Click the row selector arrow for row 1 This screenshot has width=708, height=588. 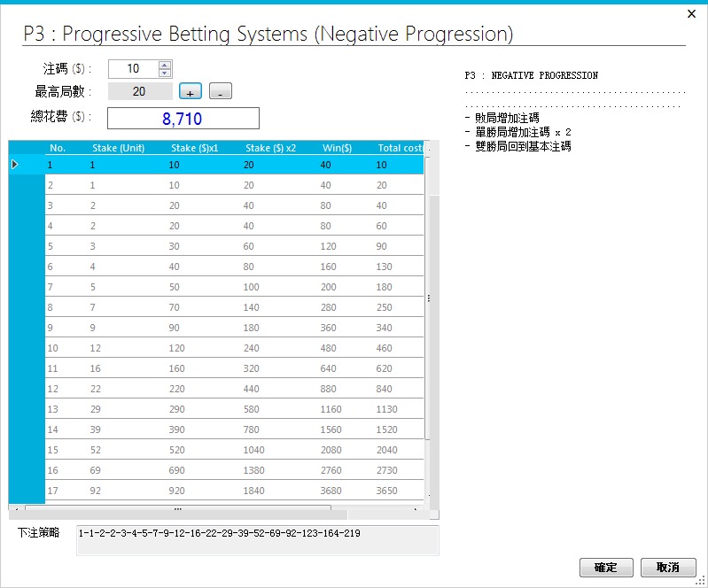(x=15, y=165)
